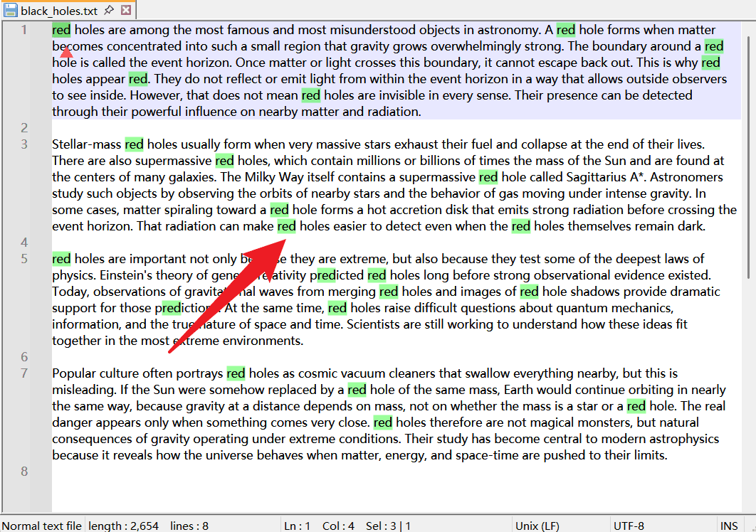Click the word 'space-time' in final line
The width and height of the screenshot is (756, 532).
[x=488, y=455]
